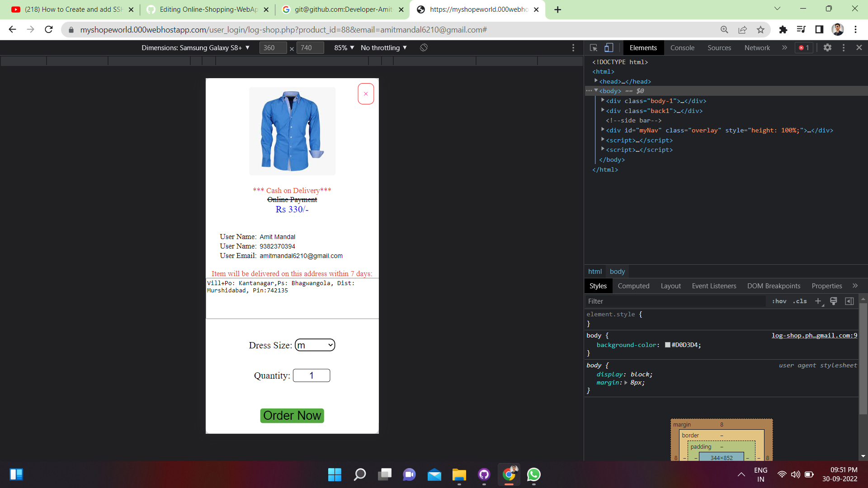Screen dimensions: 868x488
Task: Click the #D0D3D4 background-color swatch
Action: [x=668, y=345]
